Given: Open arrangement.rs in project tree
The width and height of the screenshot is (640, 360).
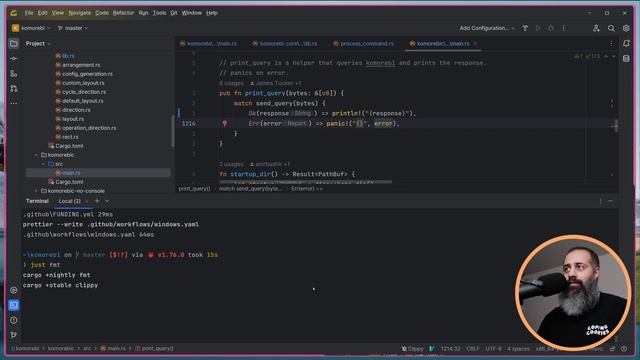Looking at the screenshot, I should click(x=81, y=65).
